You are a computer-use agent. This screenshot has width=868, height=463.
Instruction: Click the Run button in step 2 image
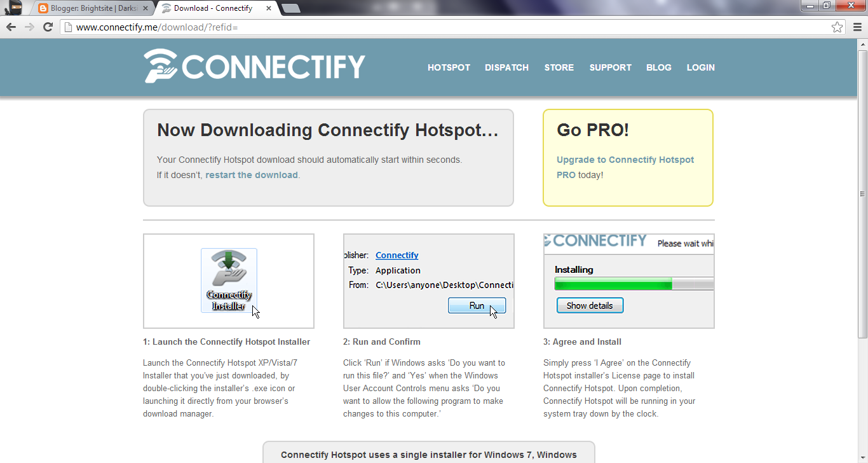(x=477, y=305)
